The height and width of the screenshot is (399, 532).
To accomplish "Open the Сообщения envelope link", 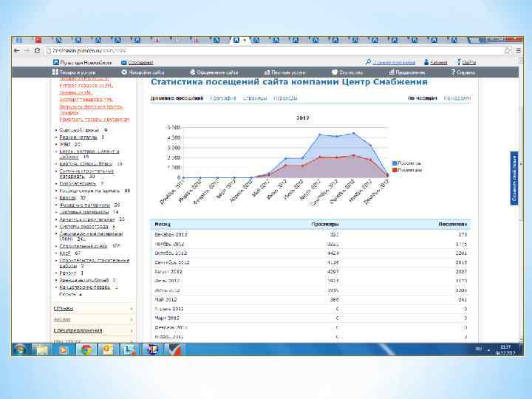I will pyautogui.click(x=137, y=62).
